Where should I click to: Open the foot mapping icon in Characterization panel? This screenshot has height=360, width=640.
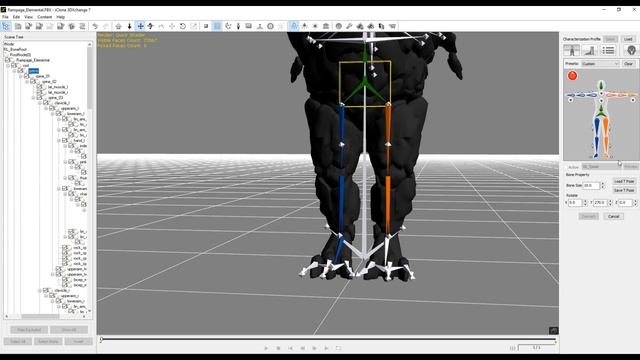click(x=589, y=50)
